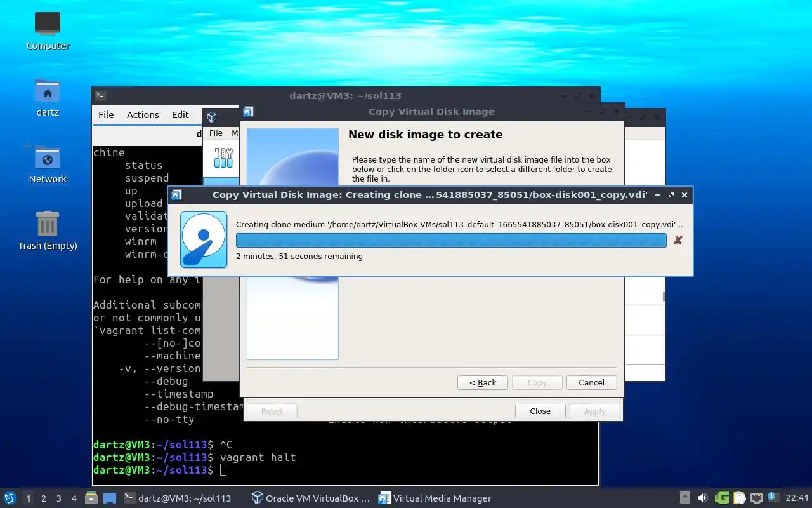The width and height of the screenshot is (812, 508).
Task: Click the 'vagrant halt' command line in terminal
Action: pos(258,457)
